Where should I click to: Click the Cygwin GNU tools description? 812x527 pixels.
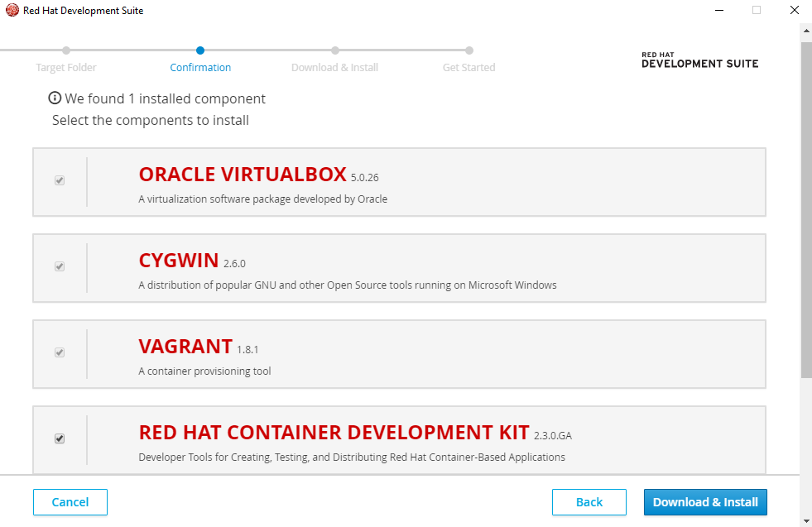[348, 285]
